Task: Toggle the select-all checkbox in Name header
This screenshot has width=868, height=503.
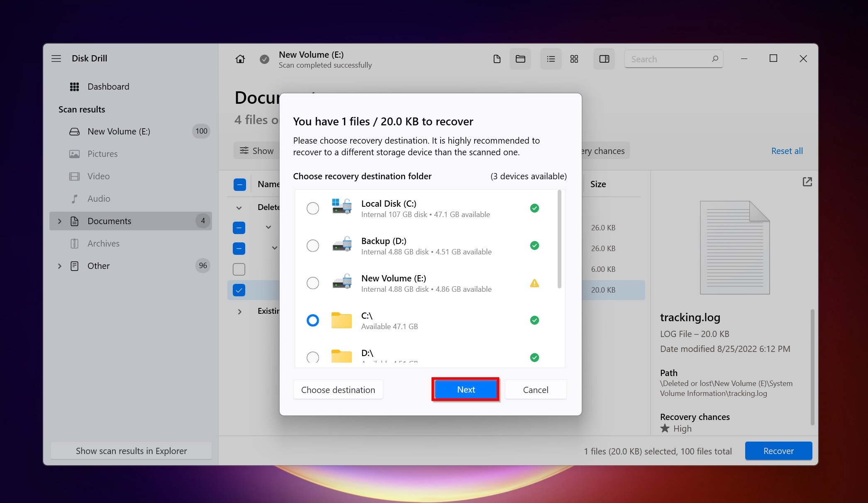Action: (x=239, y=184)
